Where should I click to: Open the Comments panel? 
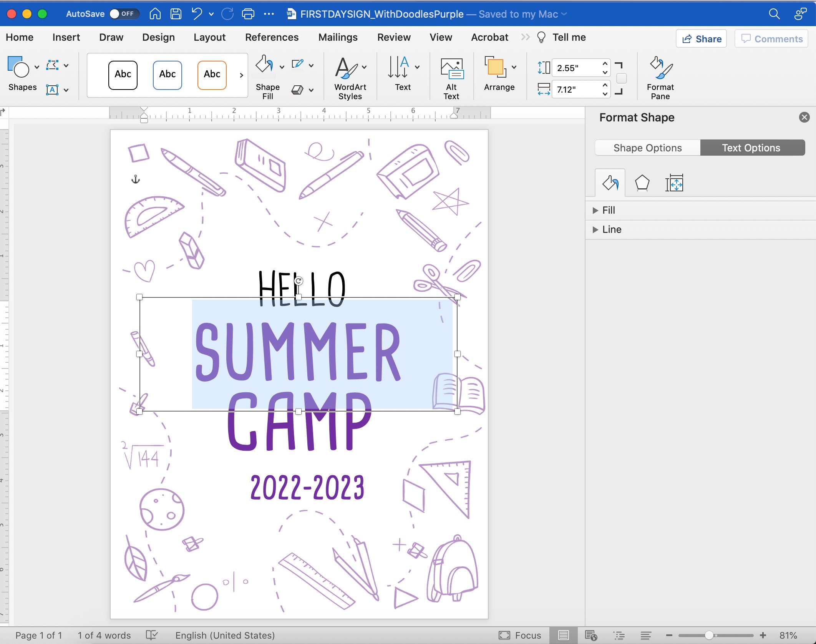point(771,38)
